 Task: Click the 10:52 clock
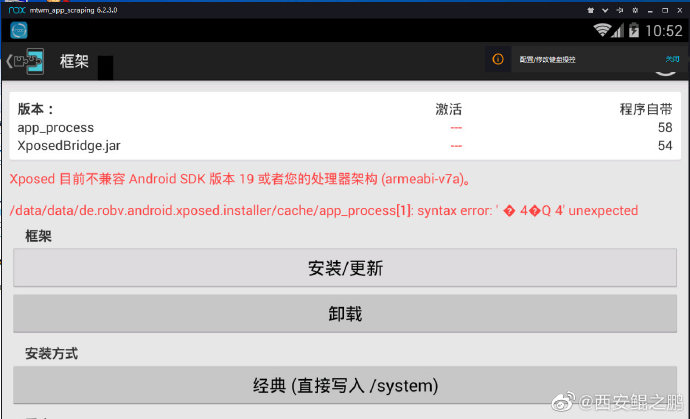coord(664,31)
